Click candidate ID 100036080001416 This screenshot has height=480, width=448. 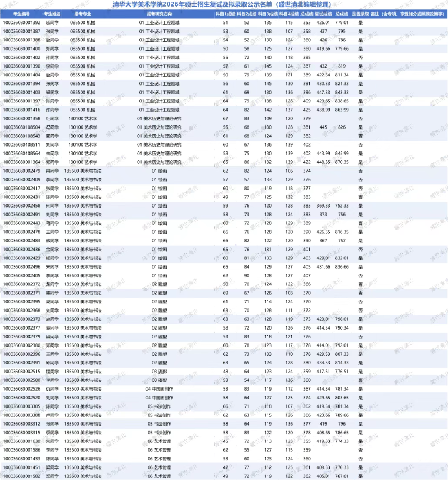(x=21, y=110)
